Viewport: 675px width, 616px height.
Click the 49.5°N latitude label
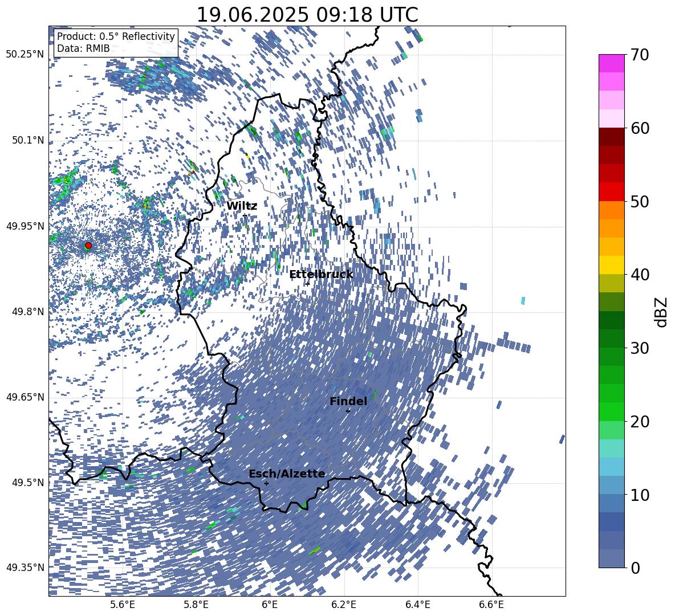click(28, 483)
